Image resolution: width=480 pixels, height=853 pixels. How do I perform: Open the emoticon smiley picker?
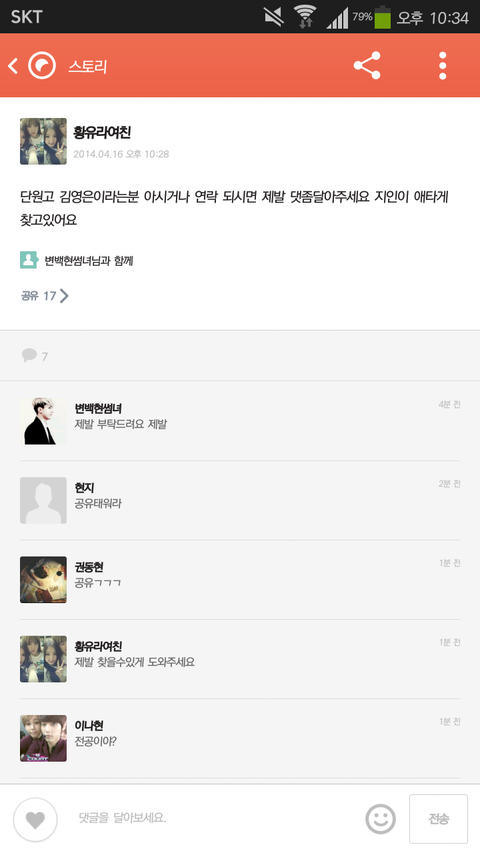tap(380, 819)
